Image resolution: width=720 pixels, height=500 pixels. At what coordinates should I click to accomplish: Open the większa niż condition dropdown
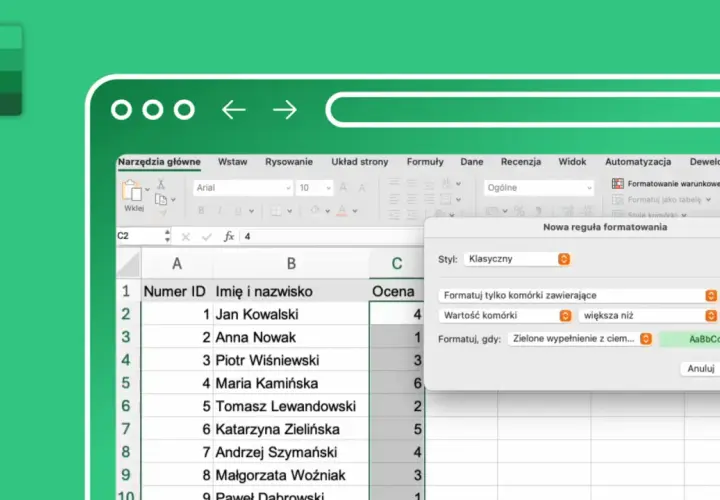tap(648, 315)
